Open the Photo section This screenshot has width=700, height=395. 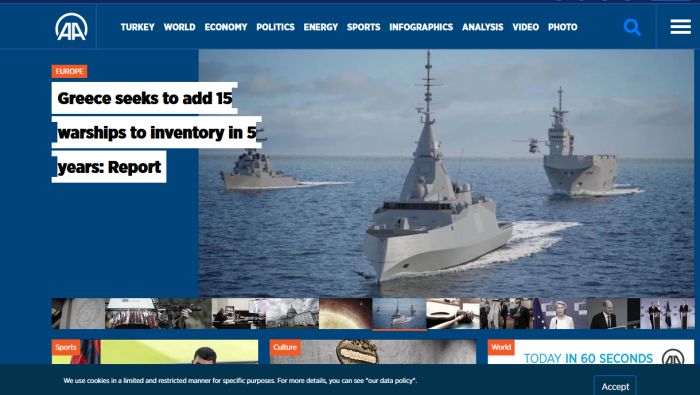click(x=562, y=27)
